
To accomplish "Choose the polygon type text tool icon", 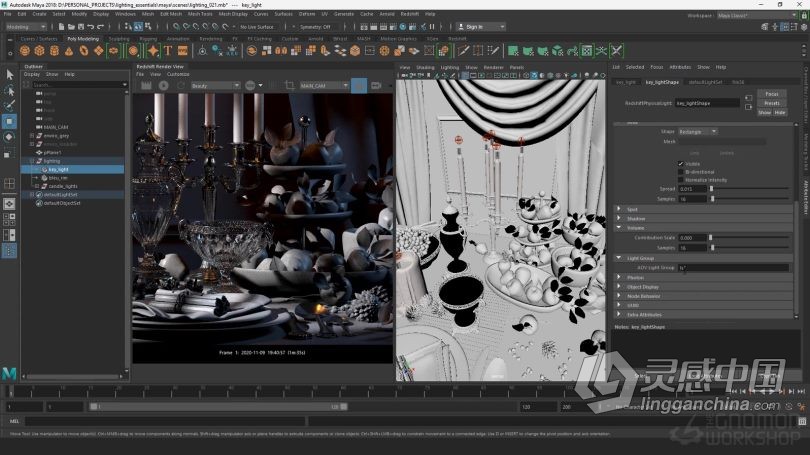I will tap(168, 51).
